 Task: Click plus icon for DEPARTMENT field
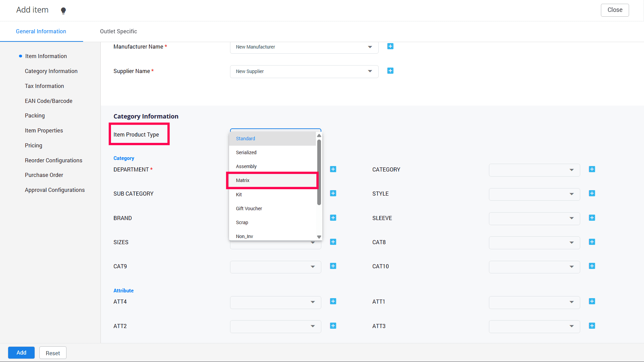pos(333,169)
